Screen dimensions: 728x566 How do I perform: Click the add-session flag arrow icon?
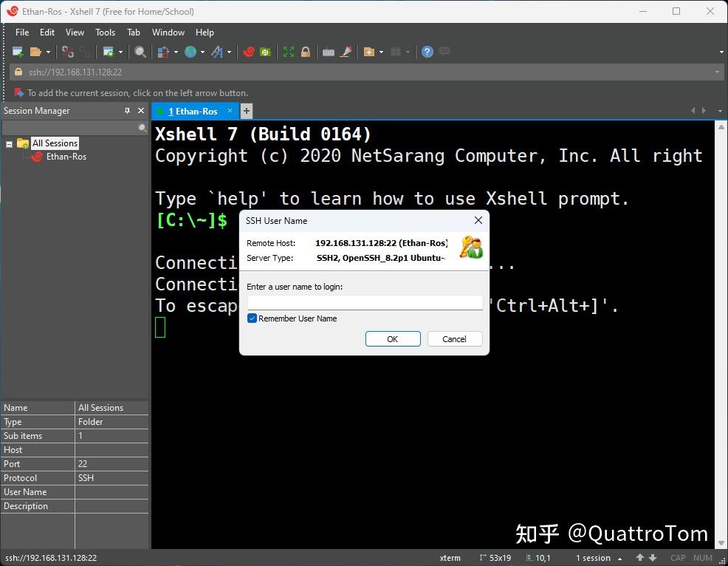coord(18,93)
